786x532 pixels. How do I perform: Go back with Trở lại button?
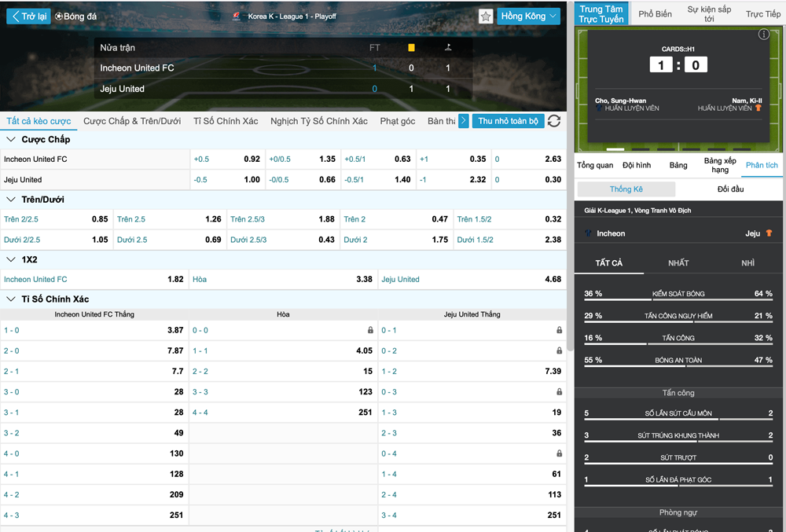[28, 17]
